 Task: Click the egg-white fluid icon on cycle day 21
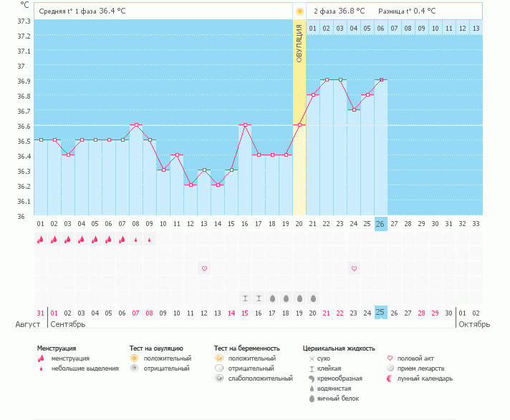[313, 298]
